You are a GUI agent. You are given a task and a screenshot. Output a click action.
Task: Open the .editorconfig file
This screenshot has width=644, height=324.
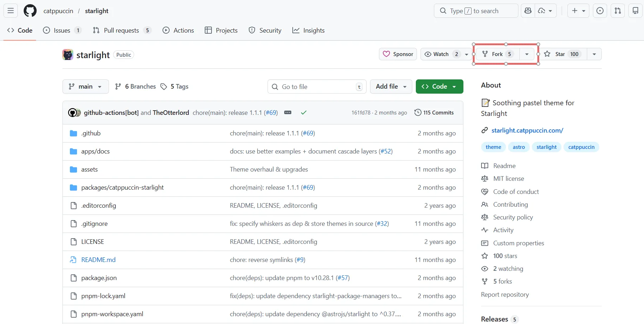click(99, 206)
